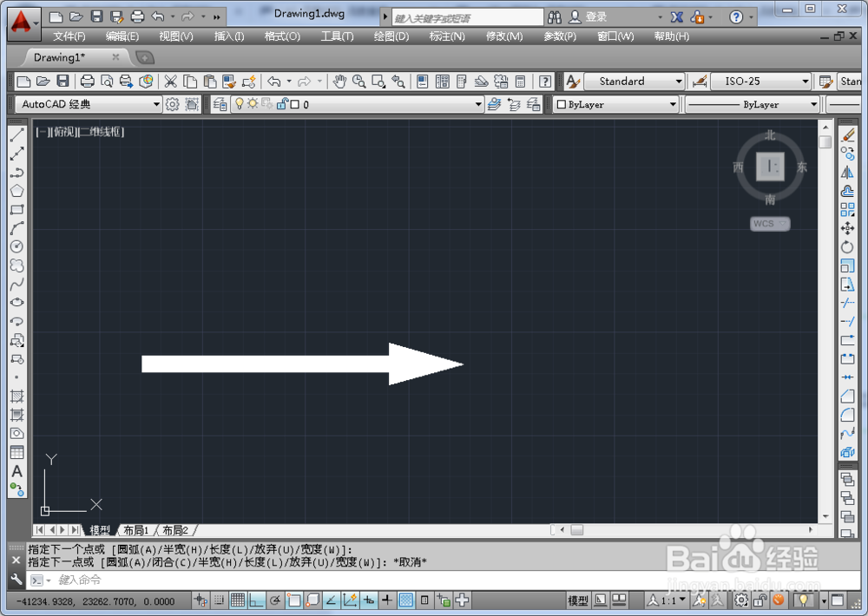This screenshot has height=616, width=868.
Task: Open the 编辑(E) menu
Action: 122,36
